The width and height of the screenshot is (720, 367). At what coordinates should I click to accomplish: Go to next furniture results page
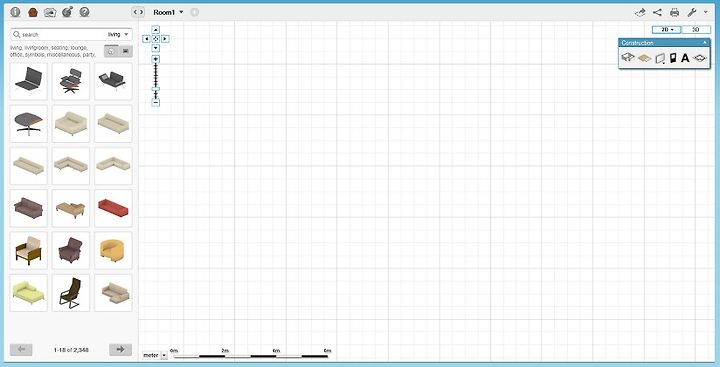(120, 350)
